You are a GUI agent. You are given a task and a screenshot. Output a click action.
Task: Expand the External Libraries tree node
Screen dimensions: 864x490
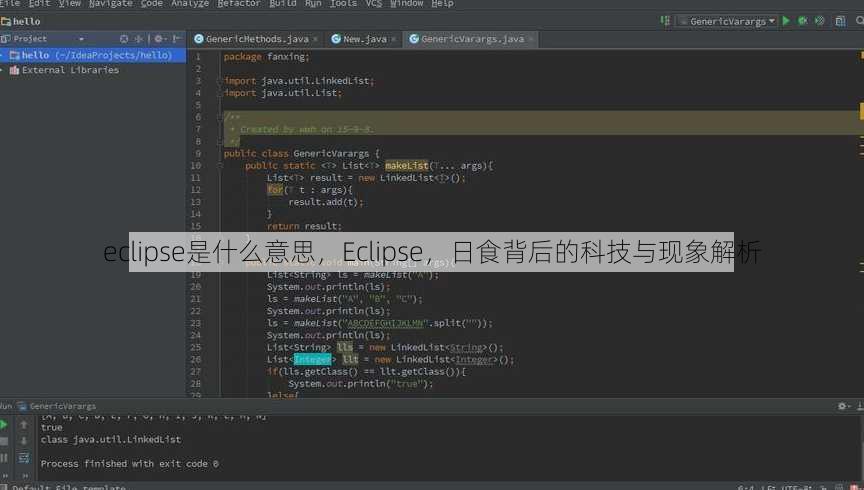coord(2,70)
